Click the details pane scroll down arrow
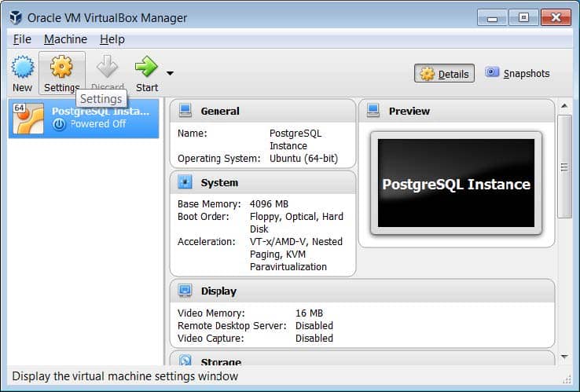The image size is (580, 392). pyautogui.click(x=564, y=357)
